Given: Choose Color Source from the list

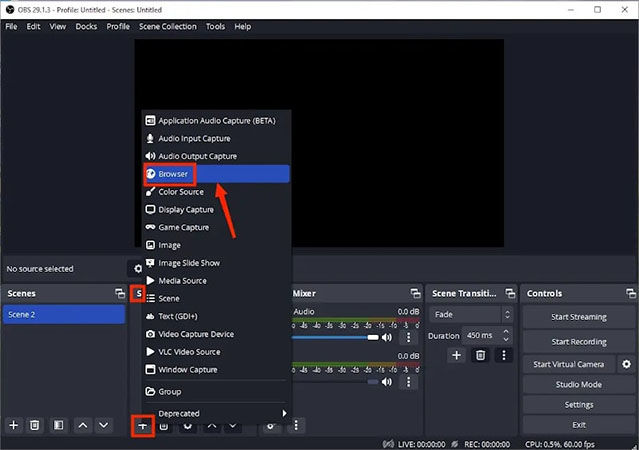Looking at the screenshot, I should pyautogui.click(x=216, y=192).
